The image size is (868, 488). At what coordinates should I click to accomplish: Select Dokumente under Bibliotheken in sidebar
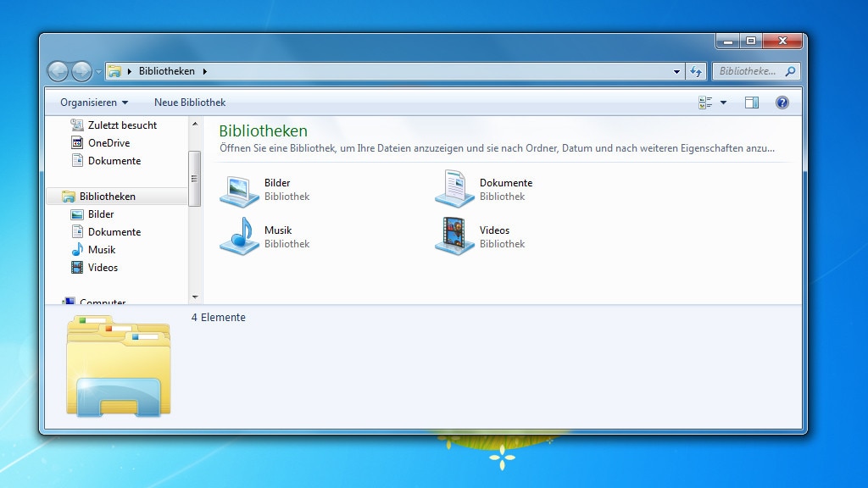pyautogui.click(x=116, y=232)
